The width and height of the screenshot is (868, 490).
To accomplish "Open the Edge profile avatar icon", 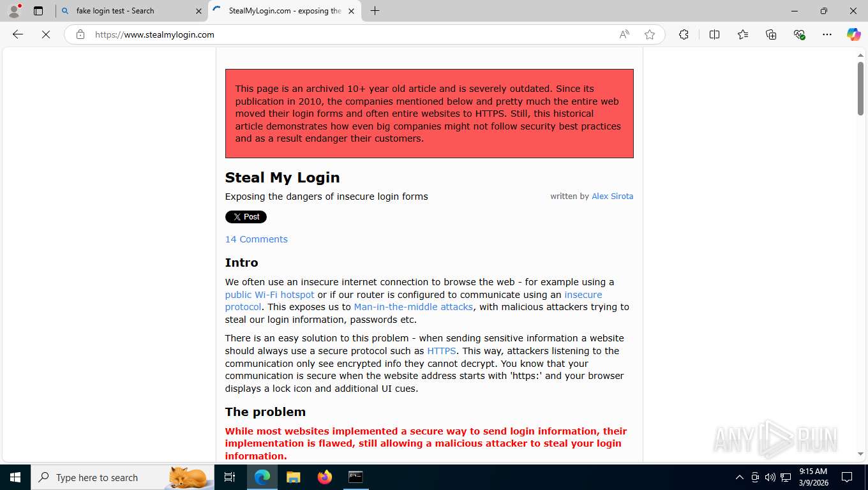I will click(14, 11).
